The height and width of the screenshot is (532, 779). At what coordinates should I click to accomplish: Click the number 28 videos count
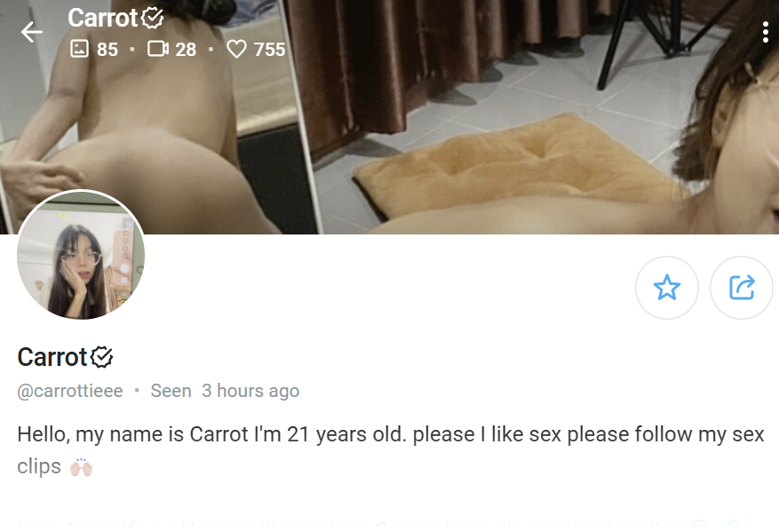click(x=186, y=50)
